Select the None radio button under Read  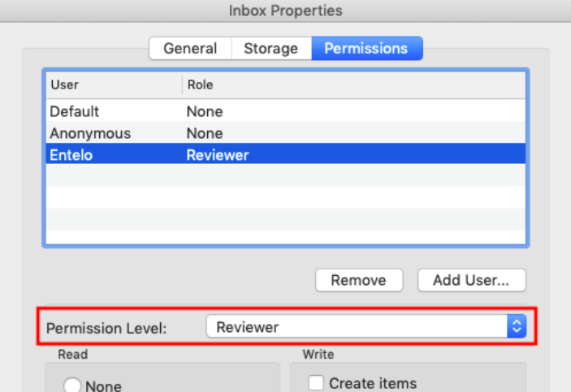point(72,385)
